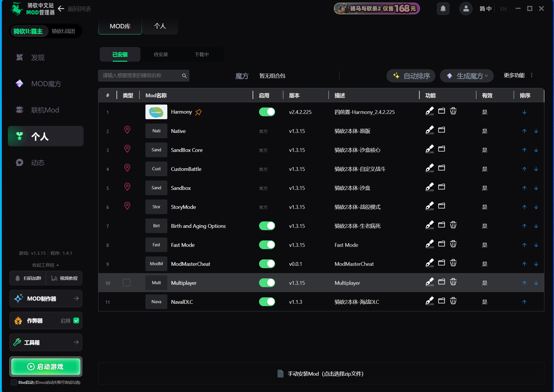Viewport: 554px width, 392px height.
Task: Move Native up in load order
Action: tap(525, 131)
